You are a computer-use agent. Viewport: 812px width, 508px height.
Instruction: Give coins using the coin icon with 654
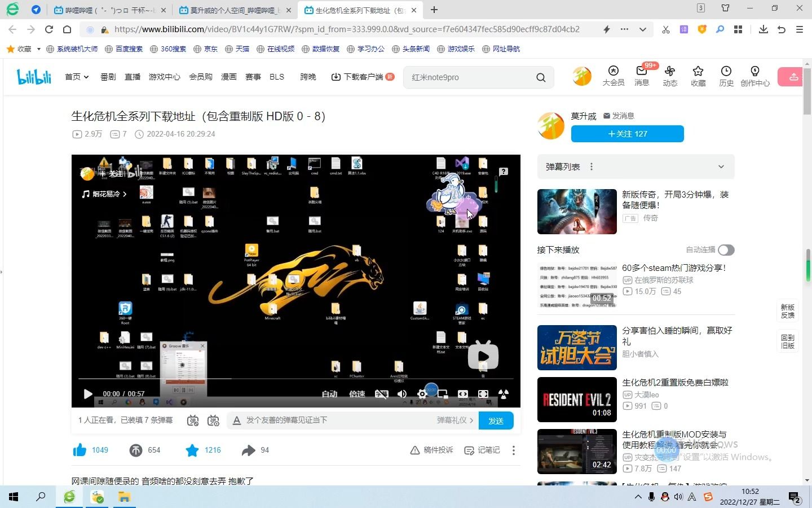[136, 450]
